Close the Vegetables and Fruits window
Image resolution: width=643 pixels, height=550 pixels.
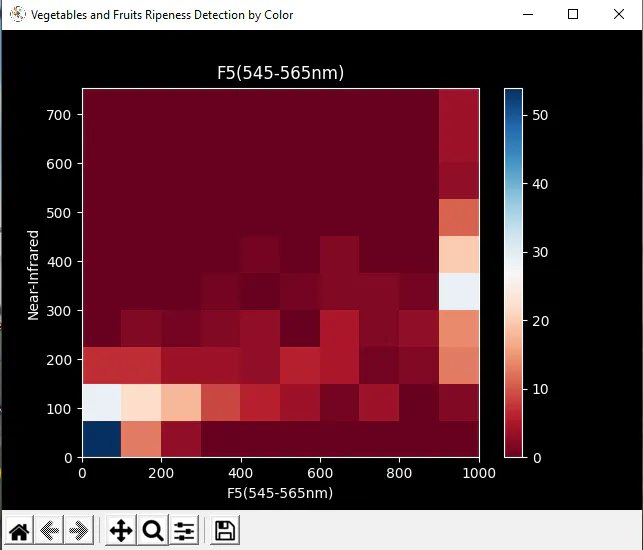[619, 14]
